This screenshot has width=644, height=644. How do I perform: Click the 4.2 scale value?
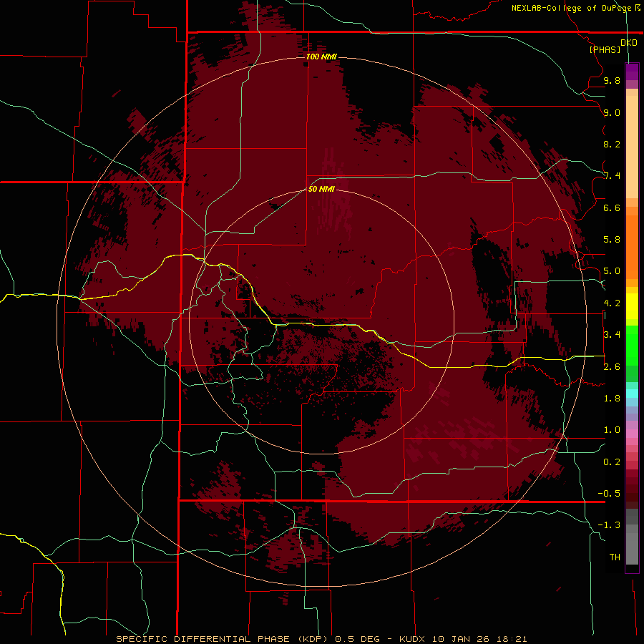612,303
